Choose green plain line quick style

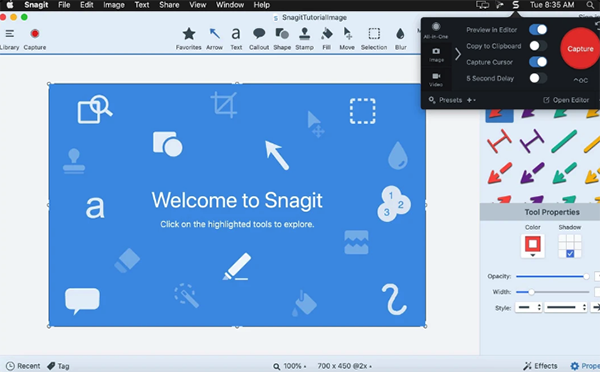coord(564,141)
